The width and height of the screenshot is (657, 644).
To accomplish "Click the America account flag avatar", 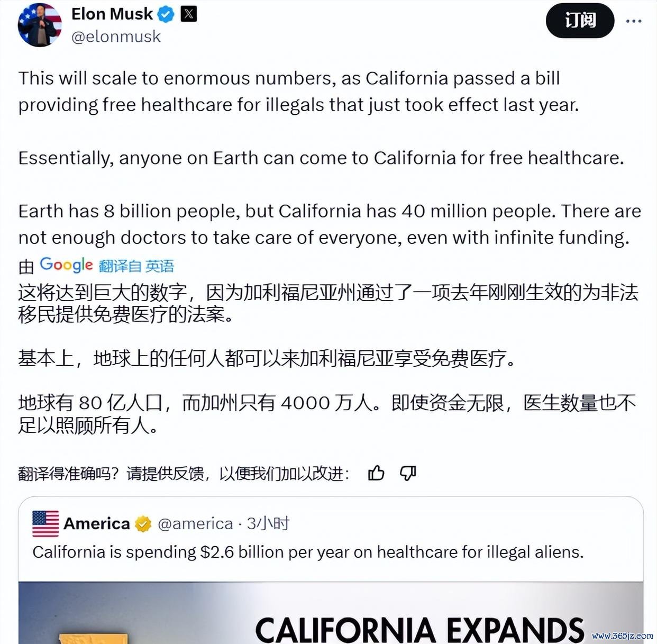I will 45,523.
